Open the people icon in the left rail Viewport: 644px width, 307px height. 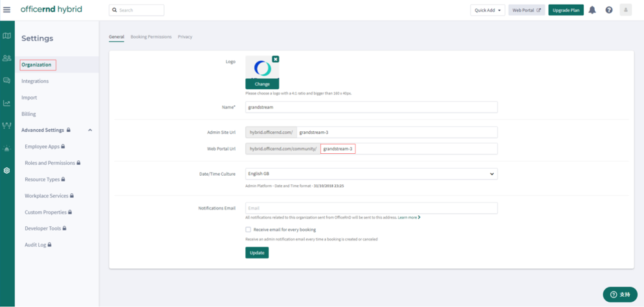(x=6, y=58)
